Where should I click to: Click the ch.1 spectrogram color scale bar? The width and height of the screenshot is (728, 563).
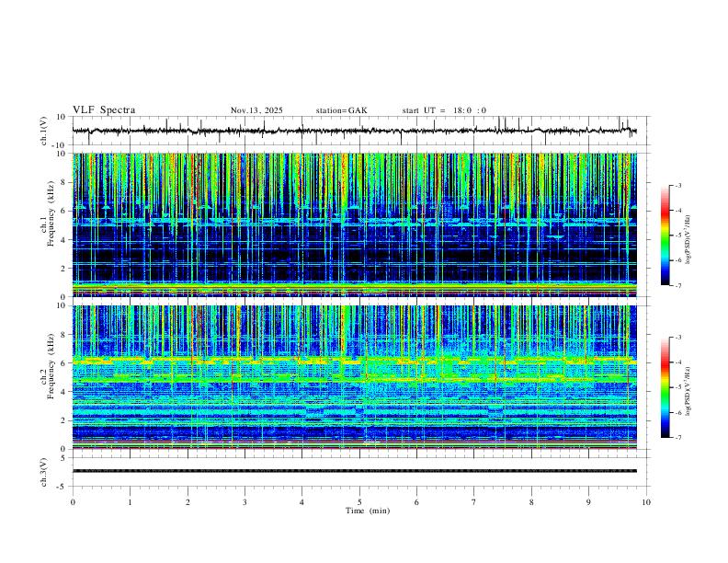click(665, 236)
